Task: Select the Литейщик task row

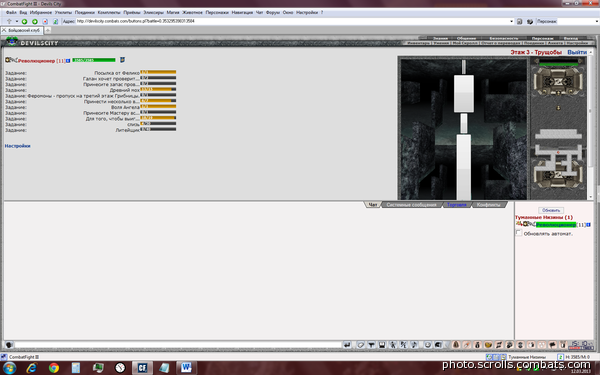Action: tap(90, 130)
